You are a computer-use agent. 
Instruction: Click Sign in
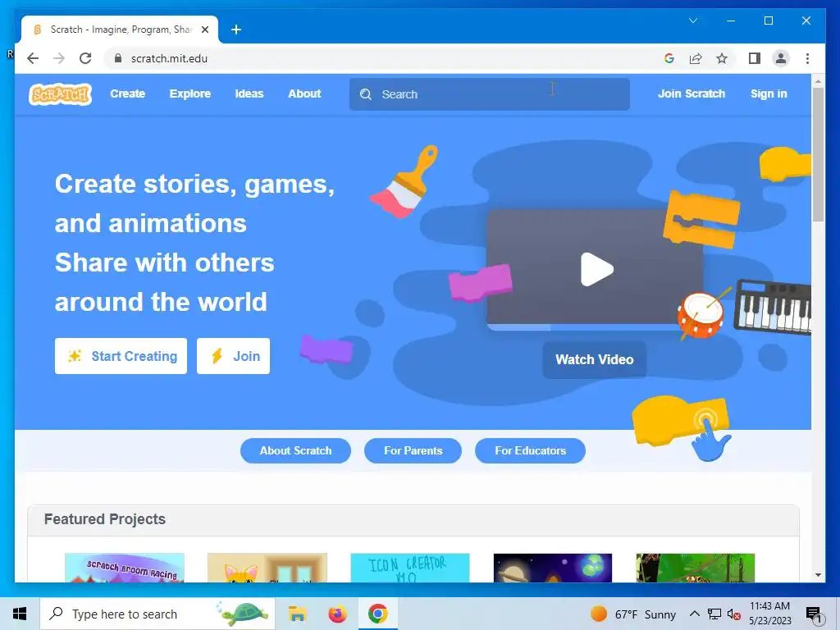coord(769,94)
